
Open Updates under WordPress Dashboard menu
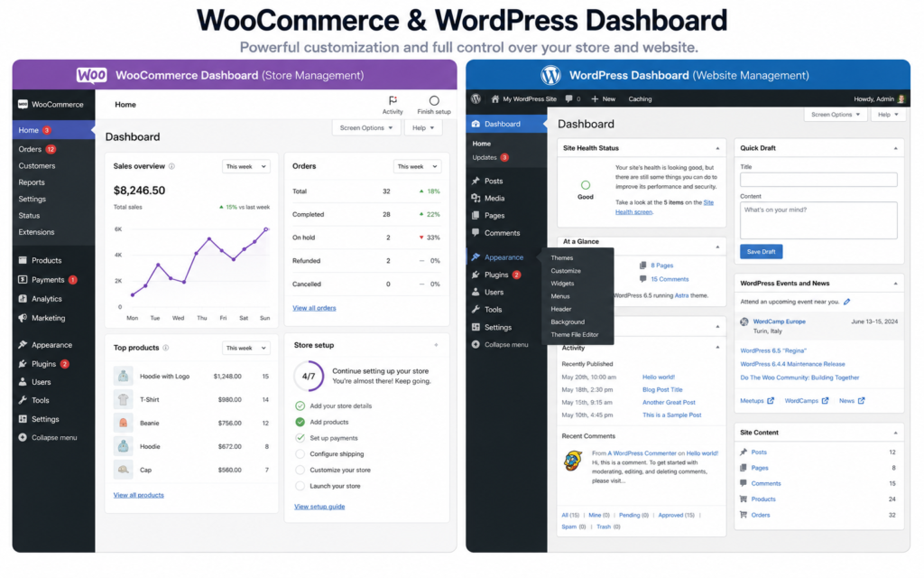pos(490,157)
